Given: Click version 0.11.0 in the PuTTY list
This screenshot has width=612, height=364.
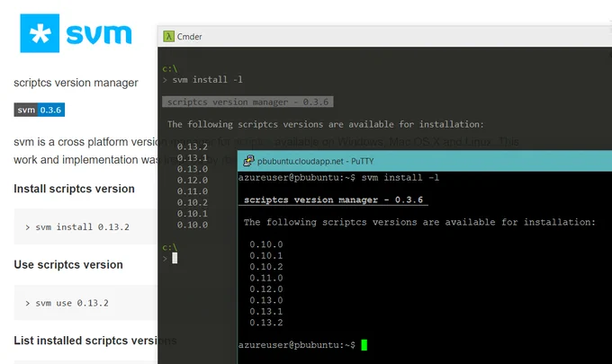Looking at the screenshot, I should [x=266, y=278].
